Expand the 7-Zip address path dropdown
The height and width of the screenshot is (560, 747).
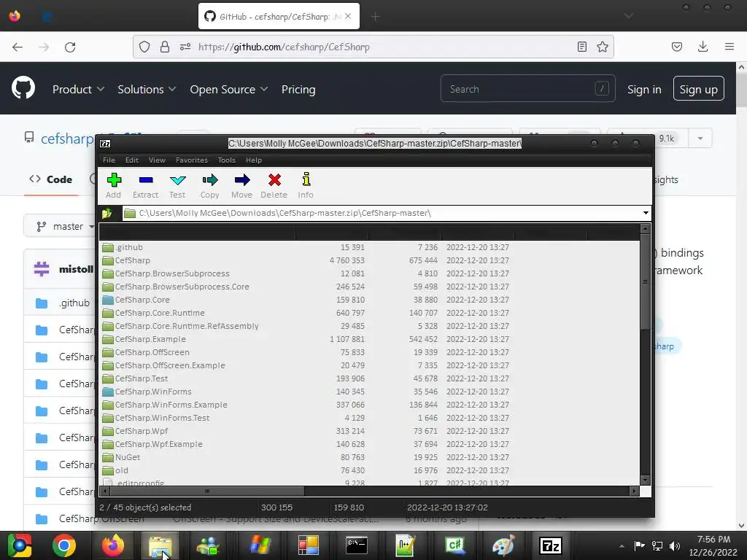point(646,213)
